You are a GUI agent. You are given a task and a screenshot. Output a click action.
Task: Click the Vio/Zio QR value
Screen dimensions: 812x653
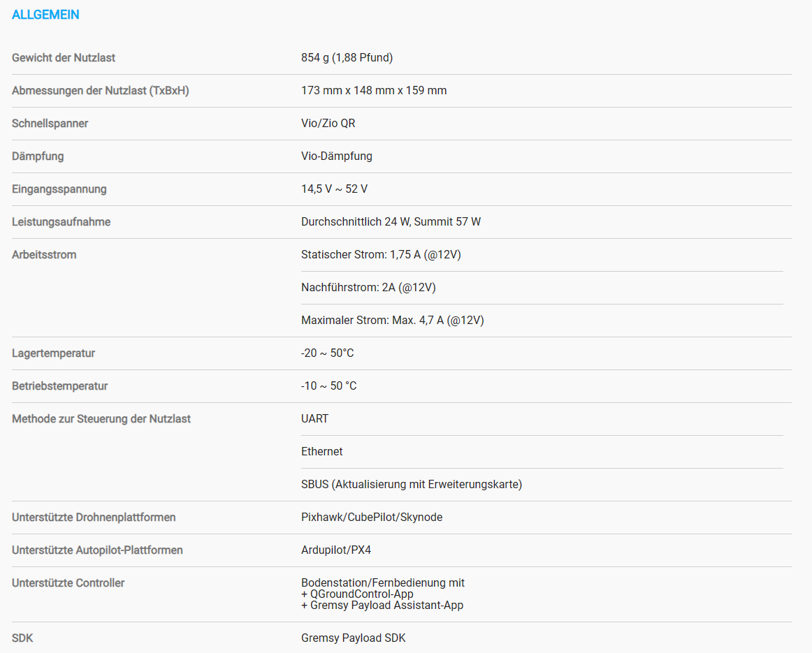pos(328,124)
